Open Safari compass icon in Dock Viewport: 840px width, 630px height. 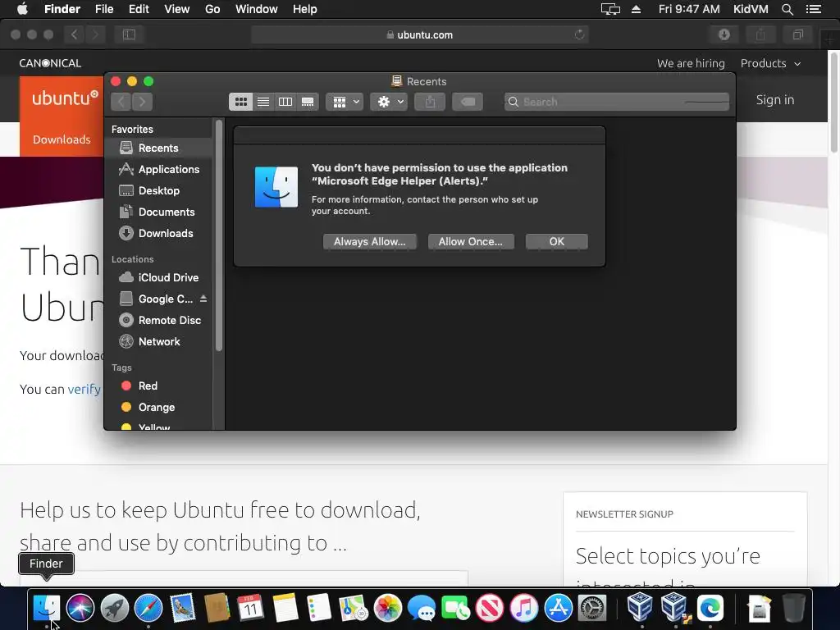click(148, 608)
